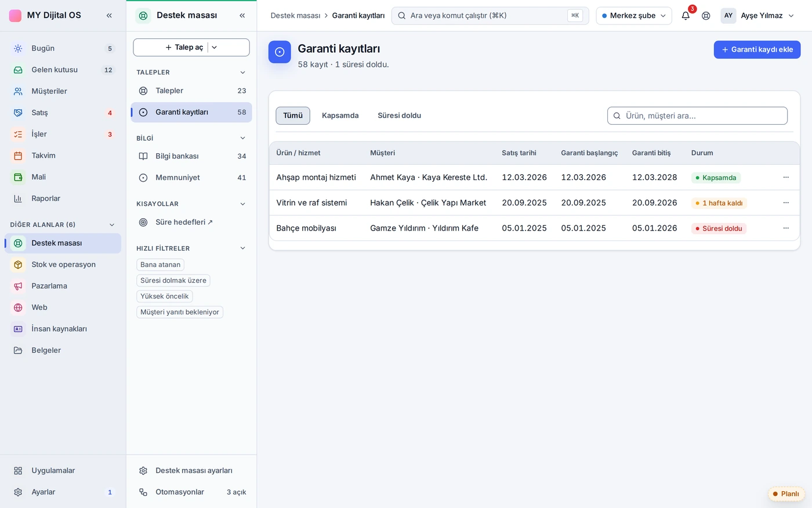Viewport: 812px width, 508px height.
Task: Open Merkez şube branch selector
Action: point(634,16)
